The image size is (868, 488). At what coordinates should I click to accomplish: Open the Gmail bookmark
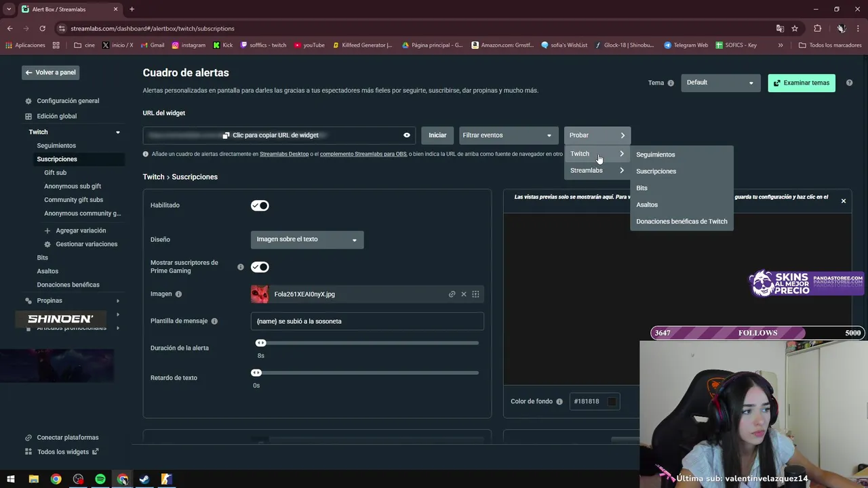tap(153, 45)
